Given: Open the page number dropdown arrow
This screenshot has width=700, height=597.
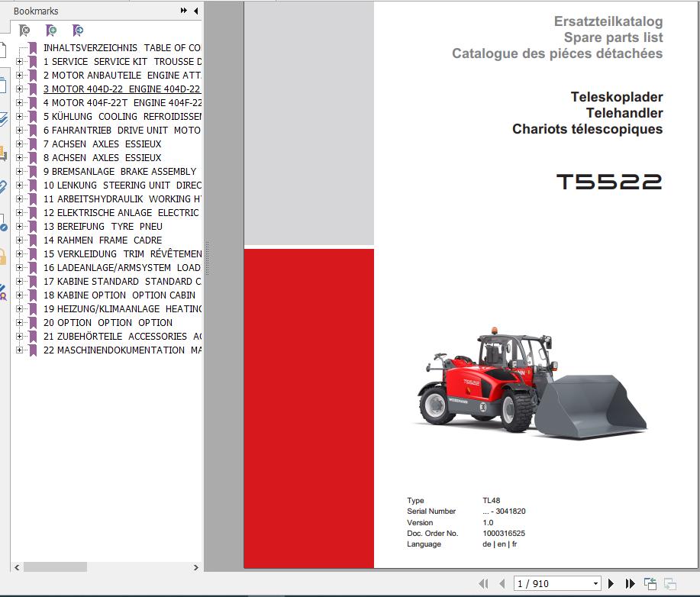Looking at the screenshot, I should tap(595, 582).
